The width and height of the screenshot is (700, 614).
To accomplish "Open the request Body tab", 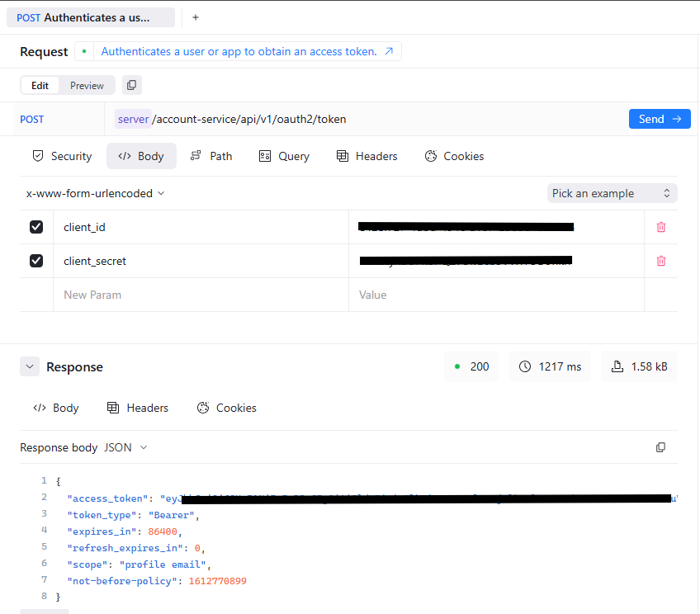I will 141,156.
